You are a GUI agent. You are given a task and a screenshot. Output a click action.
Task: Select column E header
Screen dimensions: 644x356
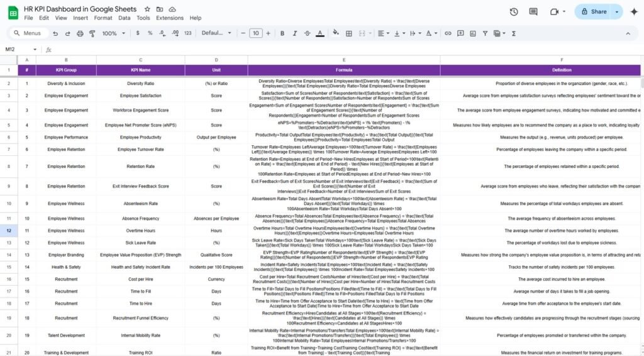pyautogui.click(x=344, y=60)
